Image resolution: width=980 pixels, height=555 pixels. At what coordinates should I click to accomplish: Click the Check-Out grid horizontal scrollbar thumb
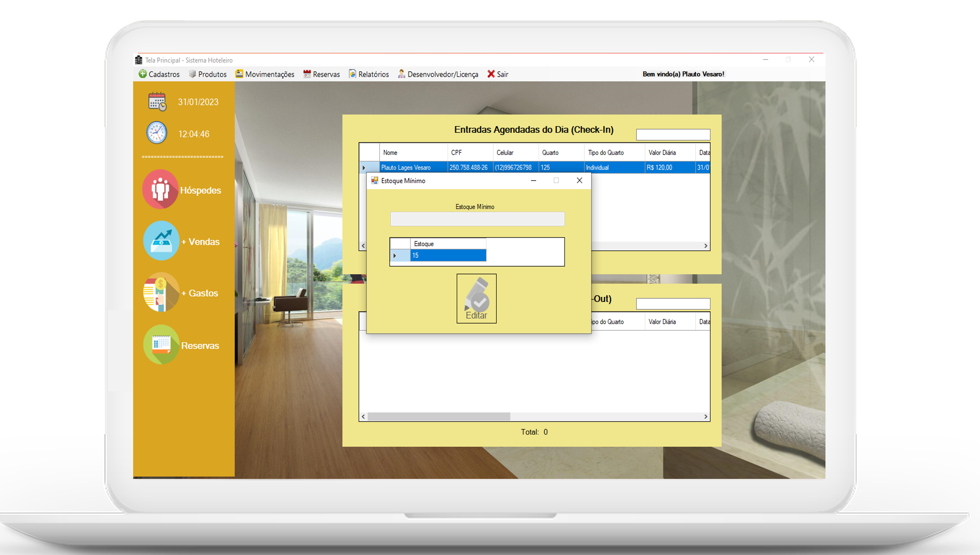tap(439, 417)
